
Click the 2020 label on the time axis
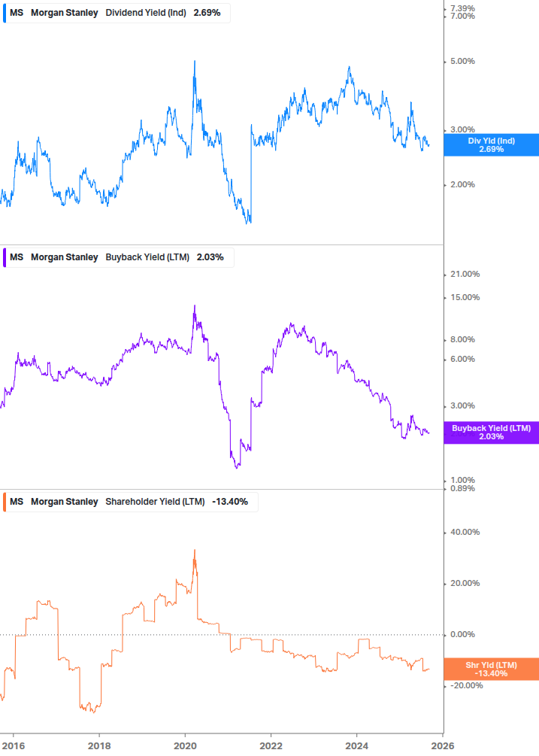tap(185, 746)
